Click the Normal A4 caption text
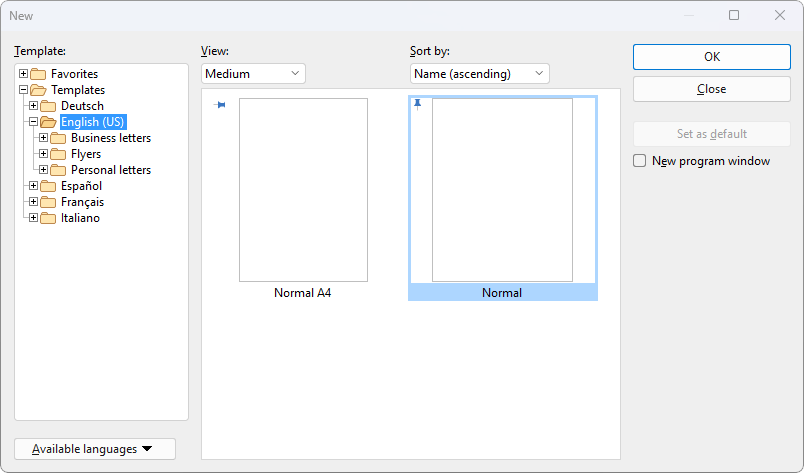The height and width of the screenshot is (473, 804). pos(303,293)
